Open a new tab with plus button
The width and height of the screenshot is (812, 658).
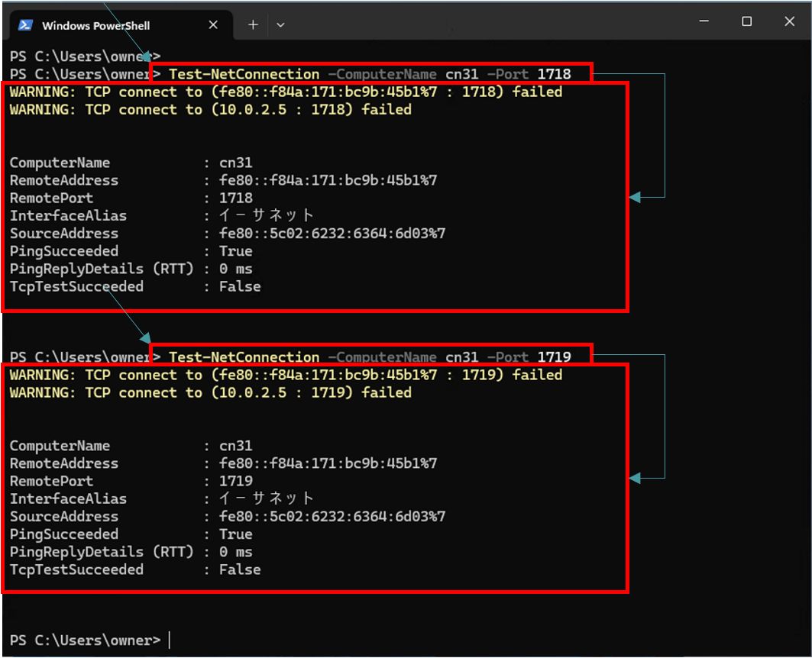[253, 25]
